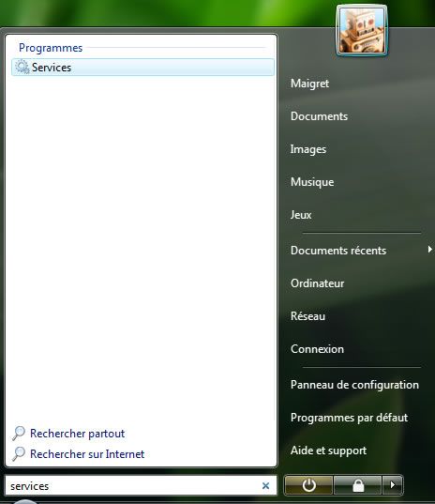Open the Musique folder
435x504 pixels.
312,182
